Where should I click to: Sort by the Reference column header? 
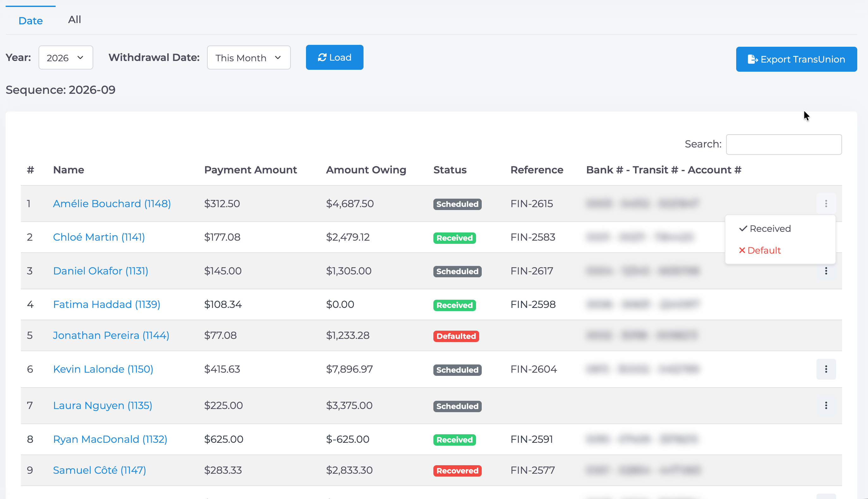tap(537, 170)
